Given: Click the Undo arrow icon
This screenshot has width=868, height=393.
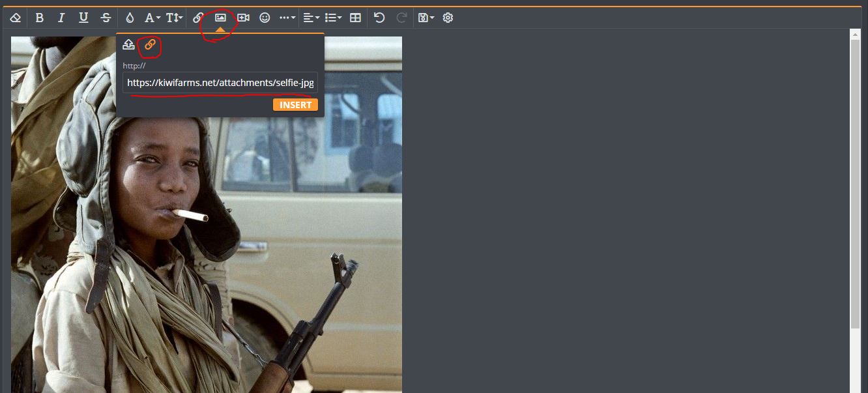Looking at the screenshot, I should pos(379,18).
